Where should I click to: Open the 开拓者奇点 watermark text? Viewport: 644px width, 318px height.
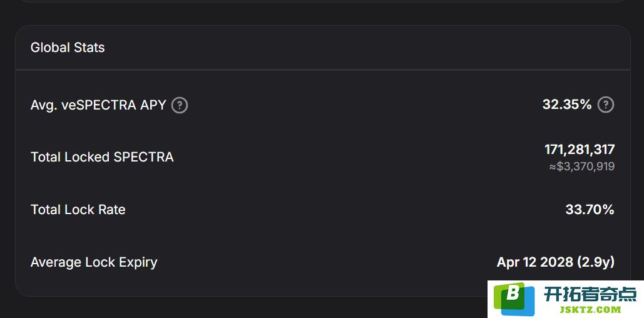click(591, 294)
